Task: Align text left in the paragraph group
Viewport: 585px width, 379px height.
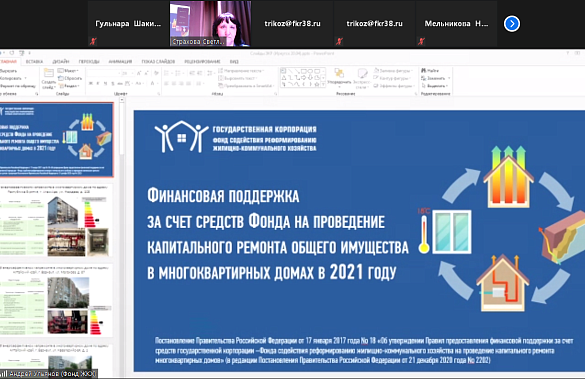Action: click(x=166, y=84)
